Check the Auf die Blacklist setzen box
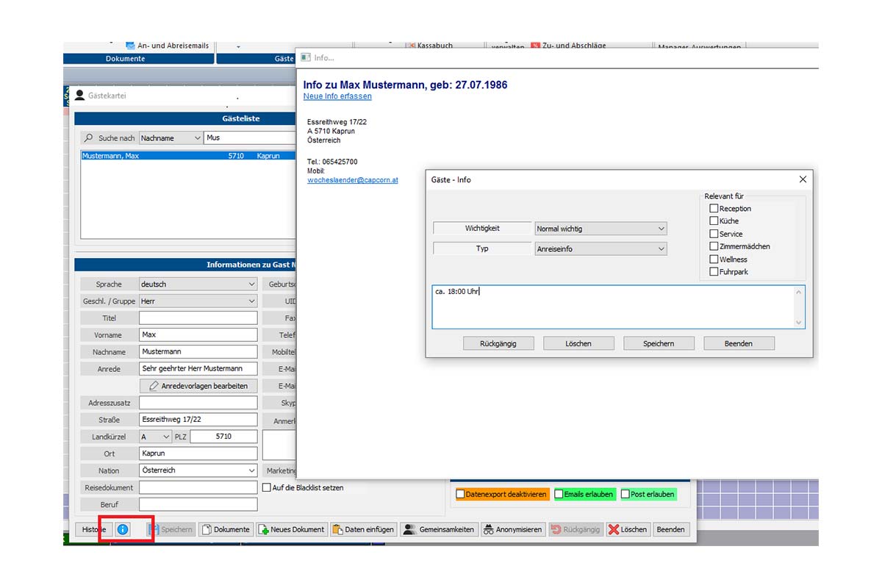 [267, 487]
